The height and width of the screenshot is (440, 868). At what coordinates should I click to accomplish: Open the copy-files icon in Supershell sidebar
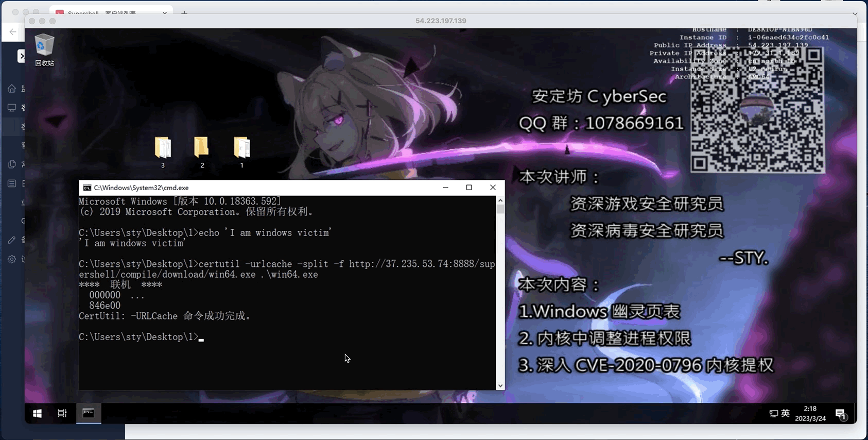(12, 164)
